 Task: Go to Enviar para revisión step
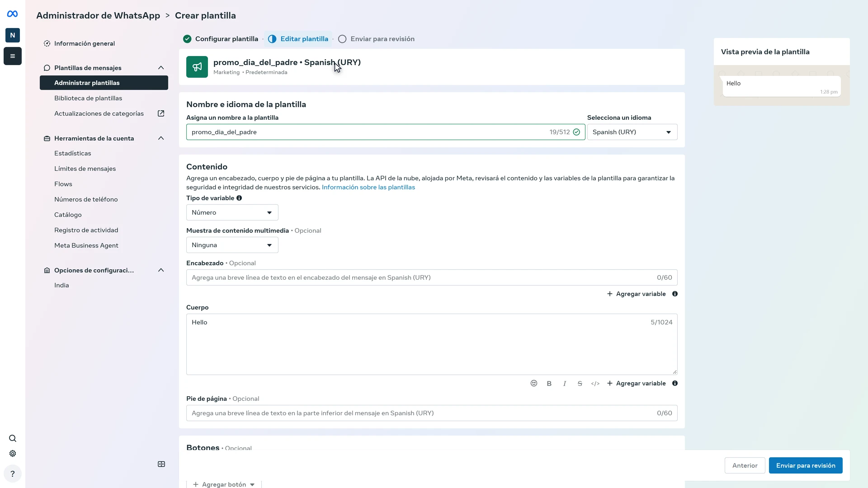tap(376, 39)
